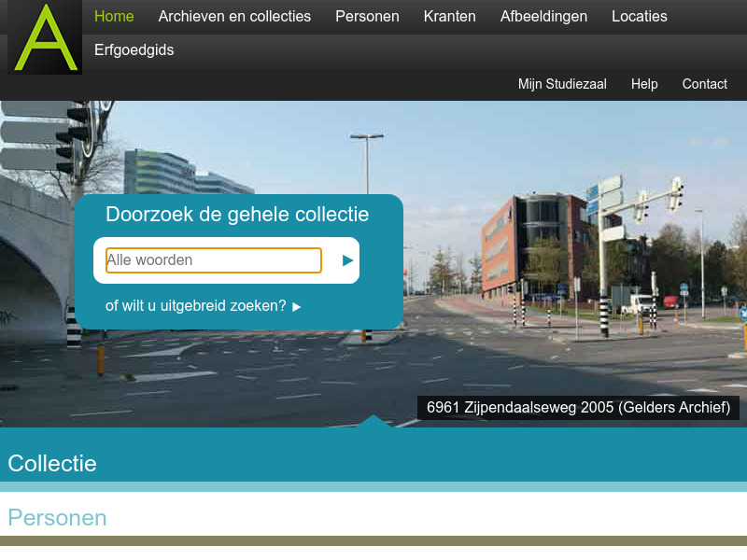Open the Help page
Viewport: 747px width, 560px height.
644,84
